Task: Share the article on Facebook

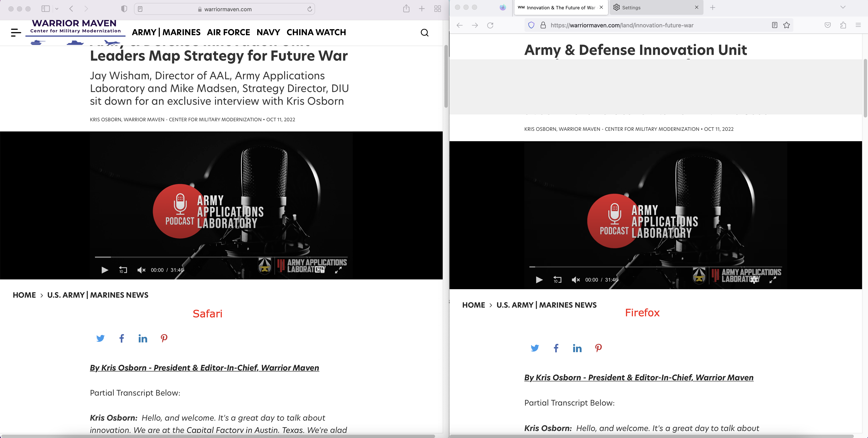Action: tap(121, 338)
